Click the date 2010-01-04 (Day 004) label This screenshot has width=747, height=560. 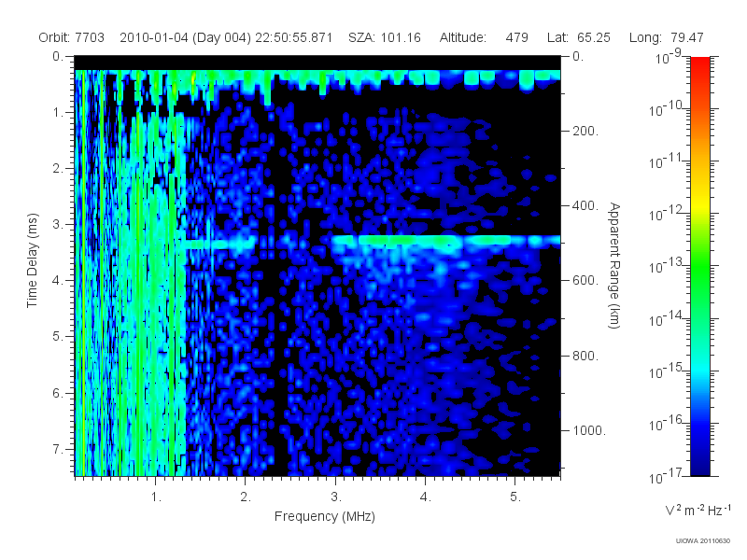pos(185,37)
